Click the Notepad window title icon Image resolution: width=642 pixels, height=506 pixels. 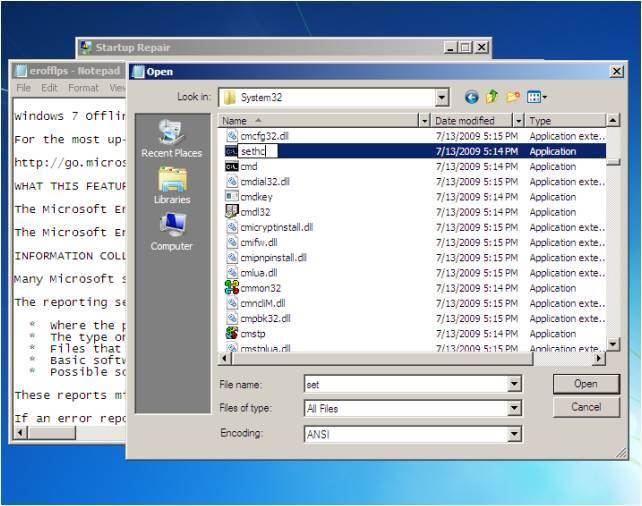tap(20, 71)
